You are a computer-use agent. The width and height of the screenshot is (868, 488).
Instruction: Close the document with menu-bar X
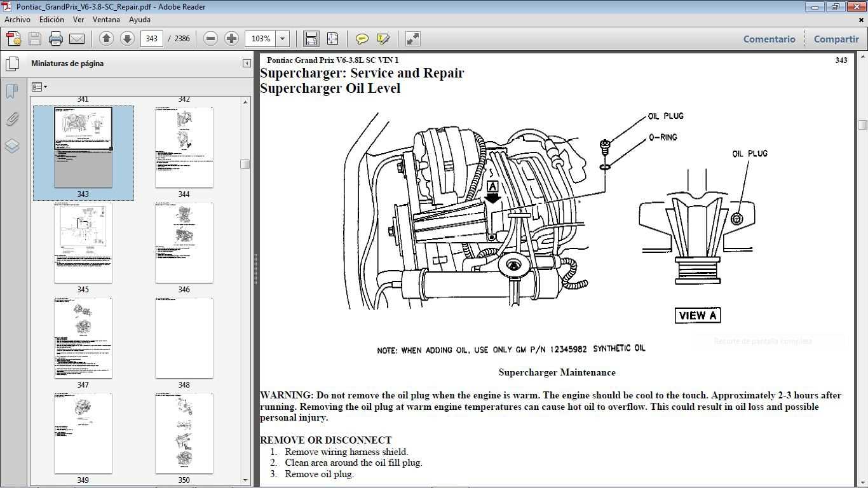(862, 20)
